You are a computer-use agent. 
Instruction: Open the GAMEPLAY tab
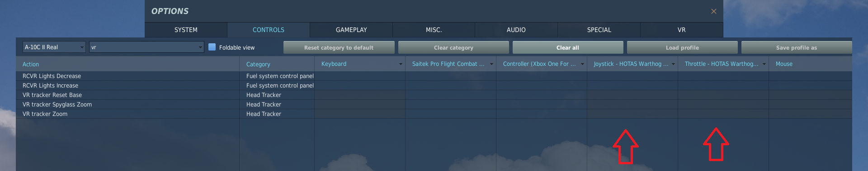coord(351,30)
